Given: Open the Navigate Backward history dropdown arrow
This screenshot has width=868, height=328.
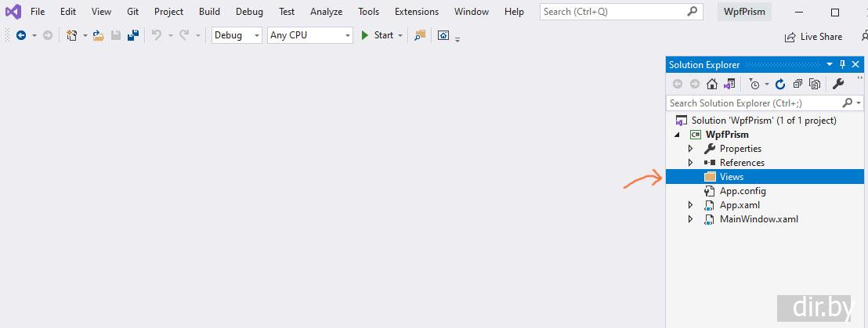Looking at the screenshot, I should coord(34,35).
